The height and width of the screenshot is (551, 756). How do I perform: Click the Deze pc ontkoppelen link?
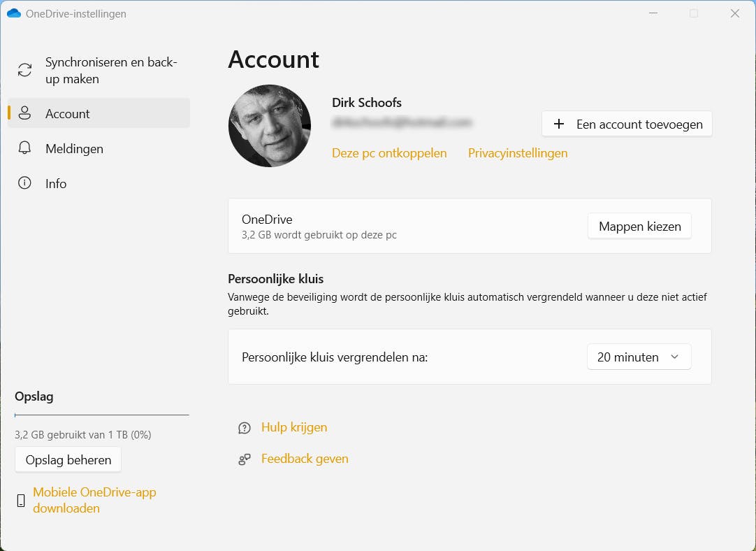tap(389, 153)
